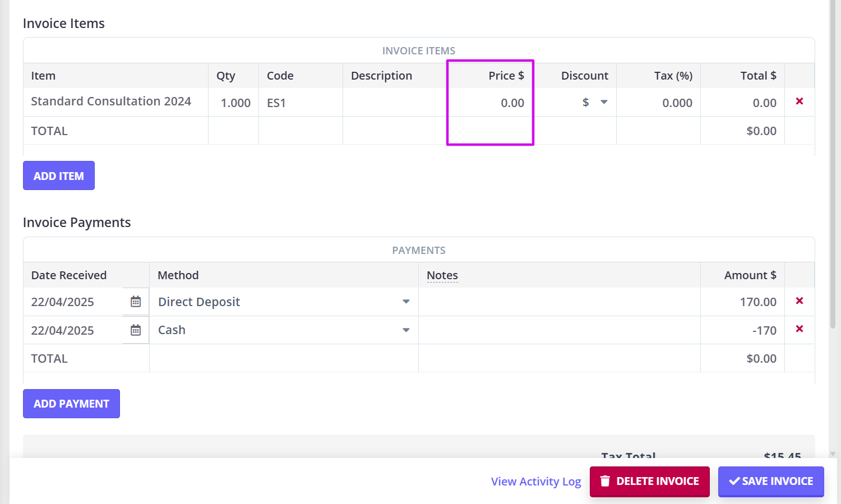
Task: Open the calendar picker for the Cash payment
Action: point(135,330)
